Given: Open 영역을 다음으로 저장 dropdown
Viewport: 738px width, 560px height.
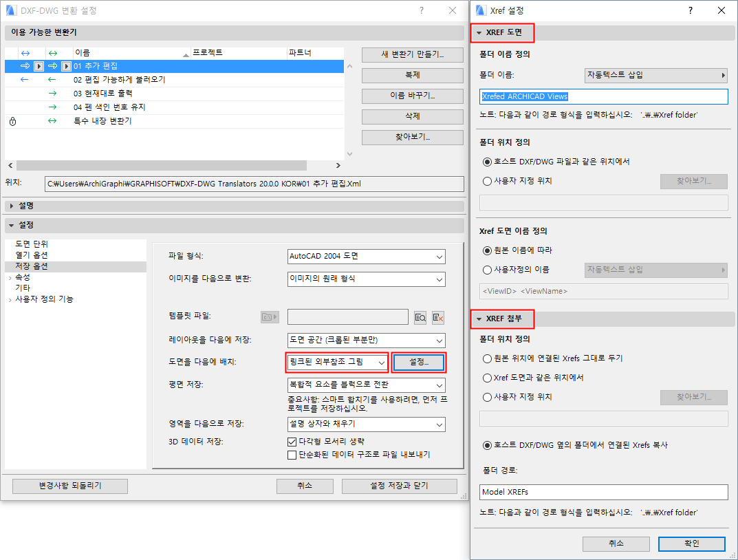Looking at the screenshot, I should pyautogui.click(x=366, y=424).
